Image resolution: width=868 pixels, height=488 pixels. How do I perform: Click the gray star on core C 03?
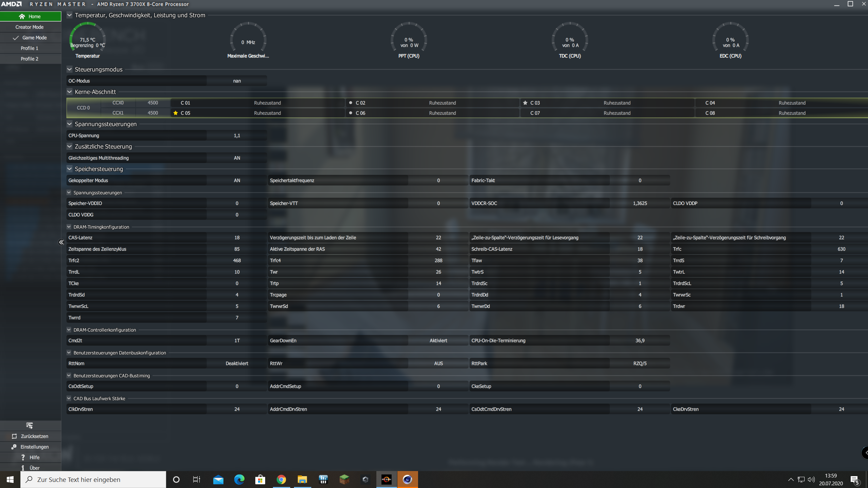[x=525, y=103]
